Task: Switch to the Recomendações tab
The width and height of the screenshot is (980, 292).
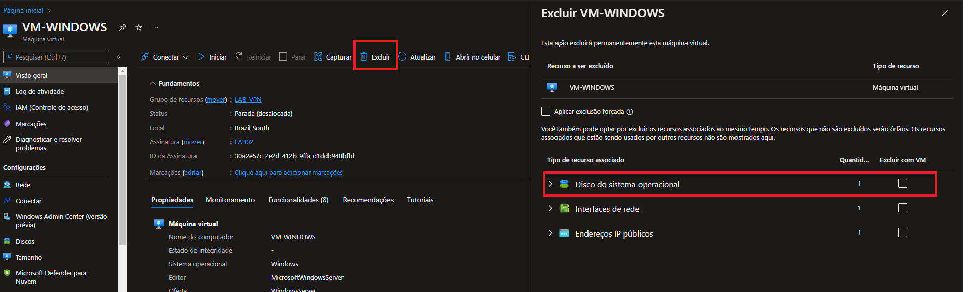Action: tap(368, 200)
